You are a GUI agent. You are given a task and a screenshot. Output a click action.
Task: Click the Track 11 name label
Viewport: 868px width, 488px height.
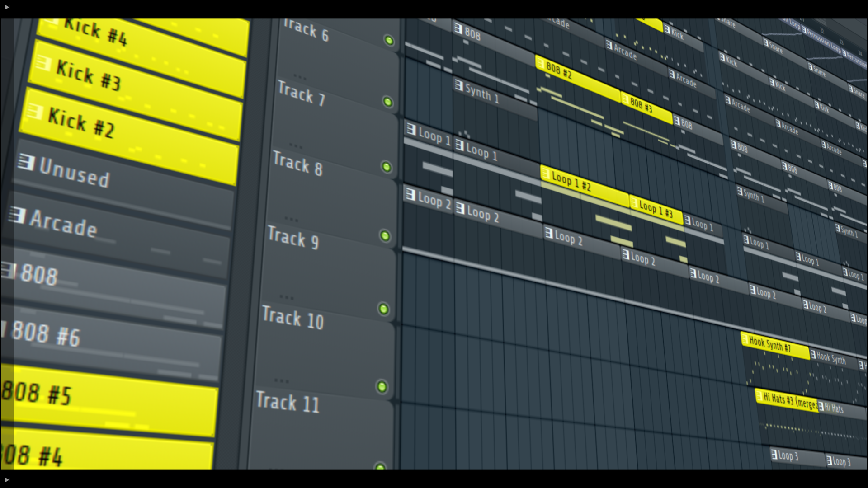(x=288, y=402)
